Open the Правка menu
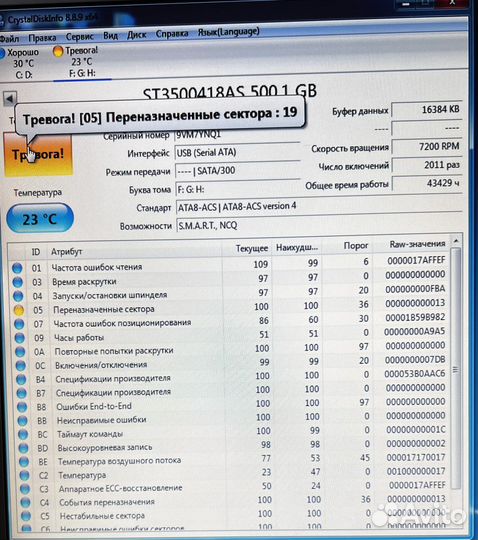The width and height of the screenshot is (478, 540). [x=42, y=38]
